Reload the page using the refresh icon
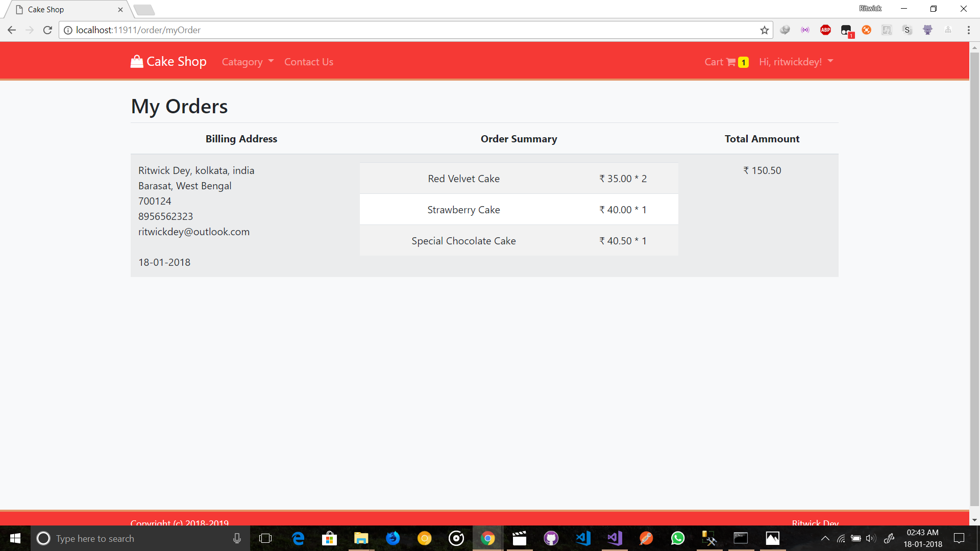 point(47,30)
